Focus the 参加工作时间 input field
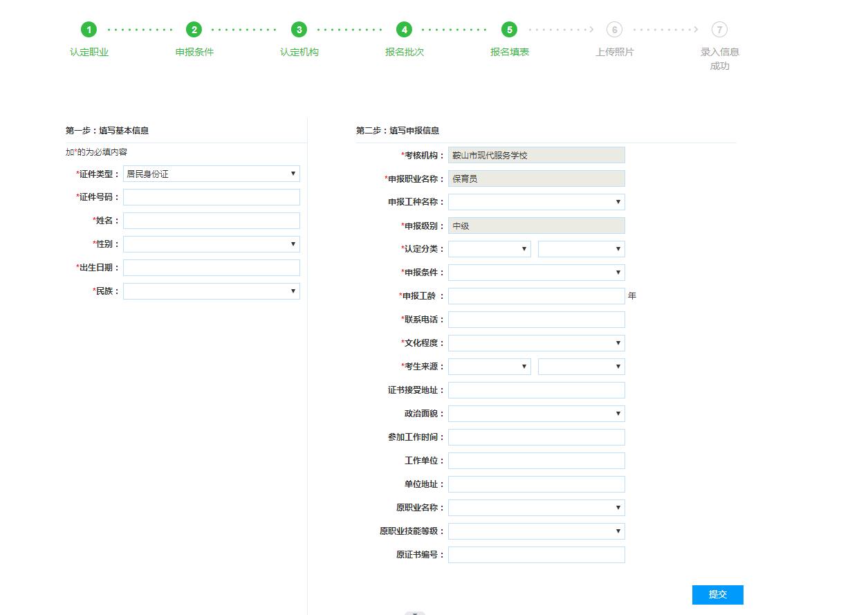 (x=537, y=437)
